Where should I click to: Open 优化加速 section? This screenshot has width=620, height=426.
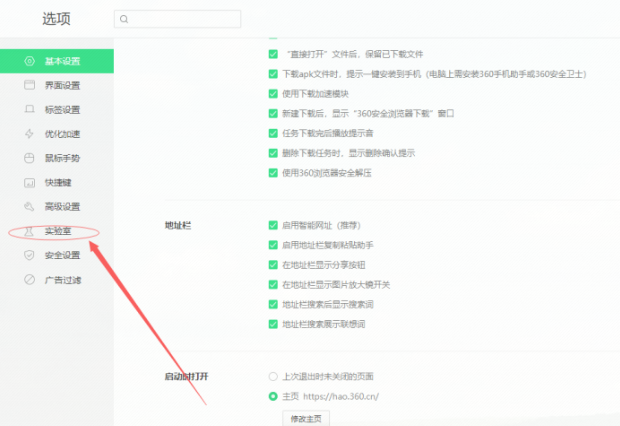click(x=57, y=134)
